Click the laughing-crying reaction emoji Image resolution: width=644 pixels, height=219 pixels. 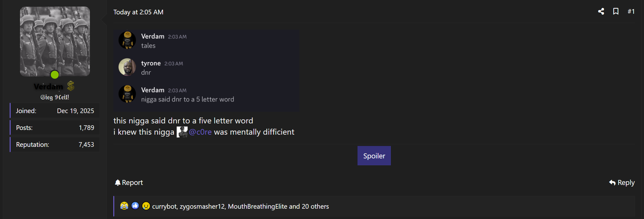point(124,206)
